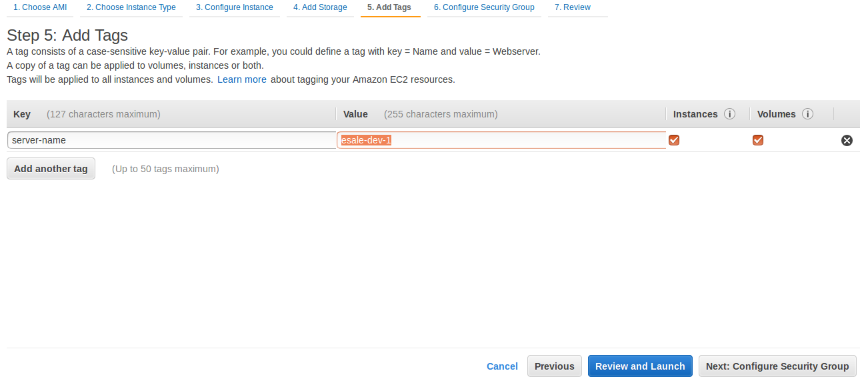Switch to 3. Configure Instance tab

click(235, 7)
